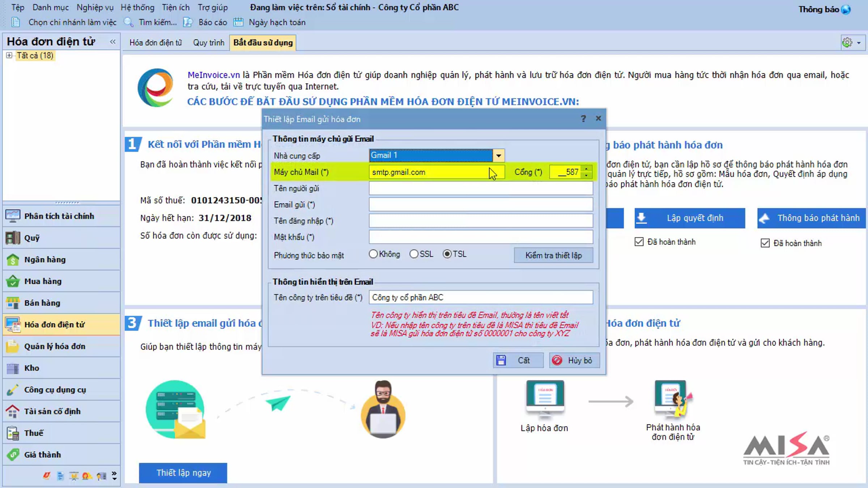Click the red book icon in sidebar footer
Viewport: 868px width, 488px height.
pyautogui.click(x=46, y=476)
